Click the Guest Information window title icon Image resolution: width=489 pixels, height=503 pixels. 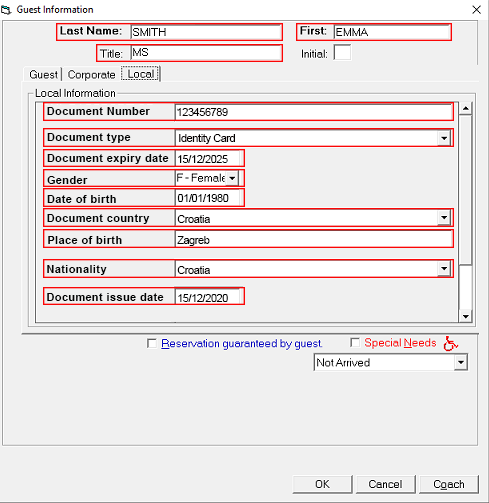tap(6, 10)
